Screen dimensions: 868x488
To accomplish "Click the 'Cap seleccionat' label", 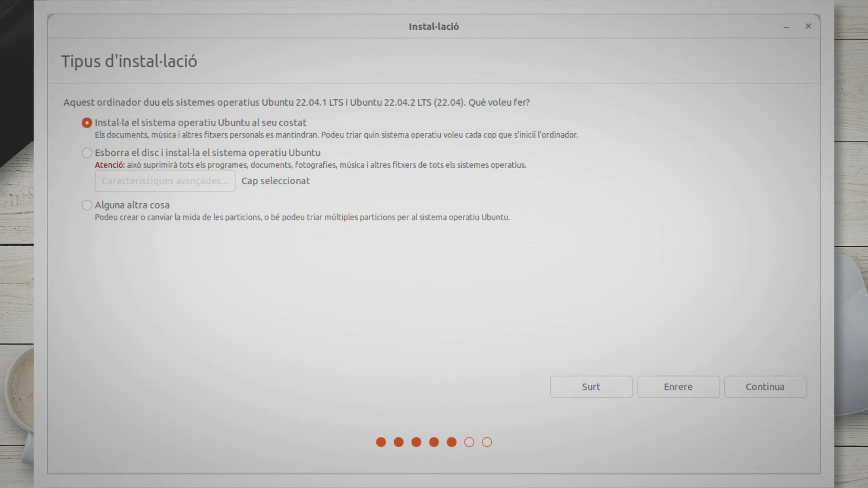I will [275, 181].
